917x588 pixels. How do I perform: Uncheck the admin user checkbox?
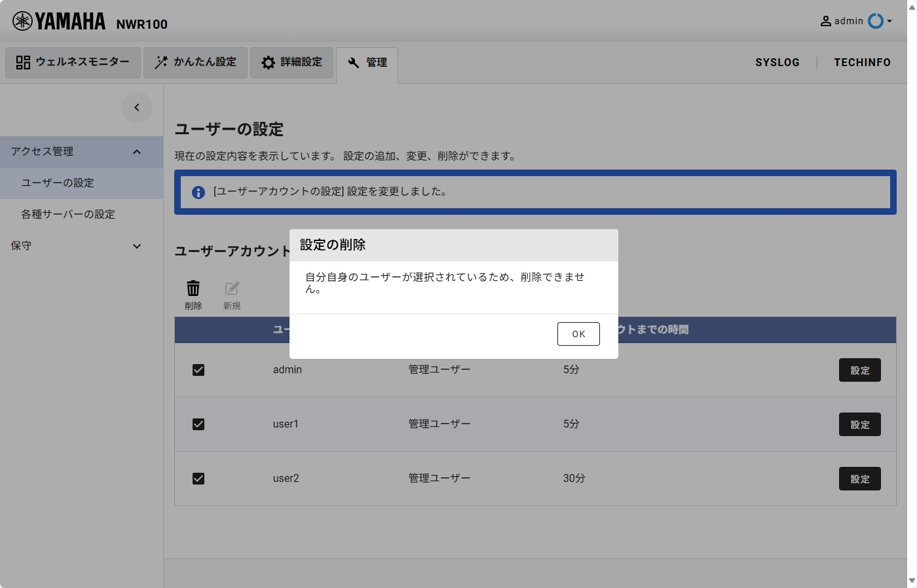click(x=198, y=370)
